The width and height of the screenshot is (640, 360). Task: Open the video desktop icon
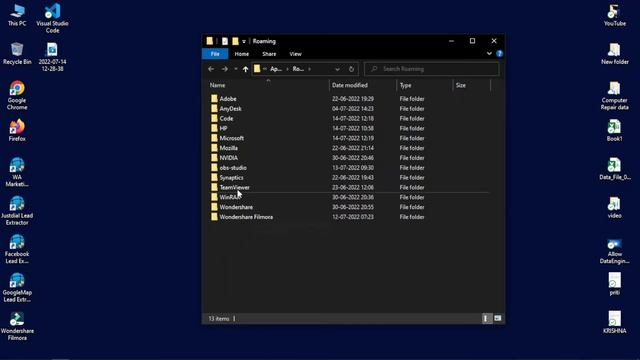pyautogui.click(x=614, y=207)
